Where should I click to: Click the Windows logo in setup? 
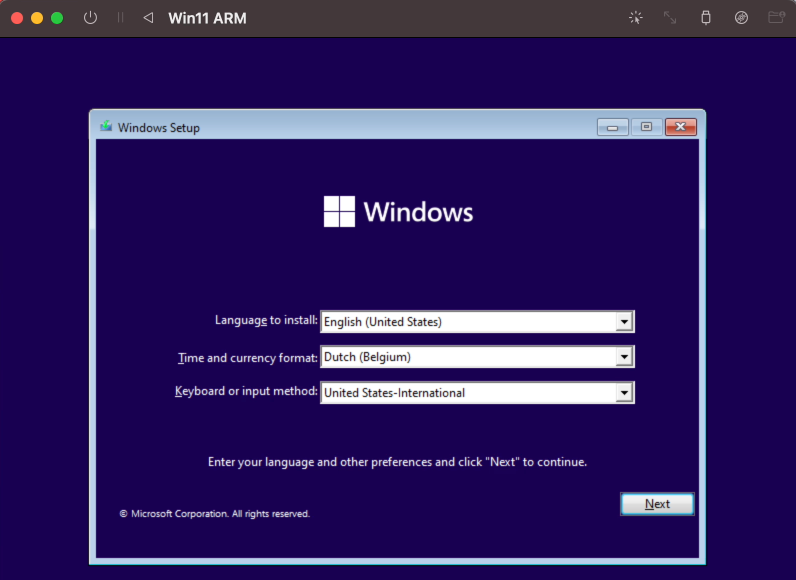pyautogui.click(x=339, y=212)
